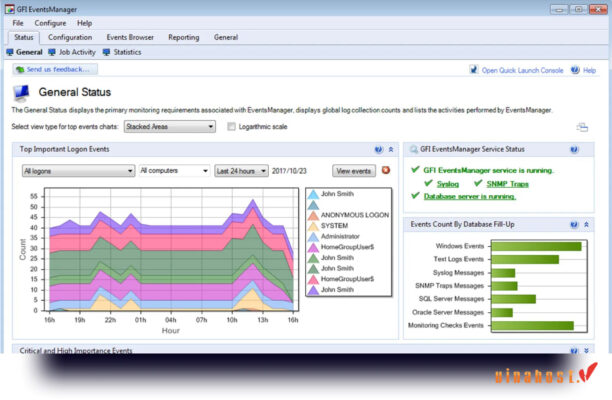Click the Administrator legend swatch

tap(313, 236)
